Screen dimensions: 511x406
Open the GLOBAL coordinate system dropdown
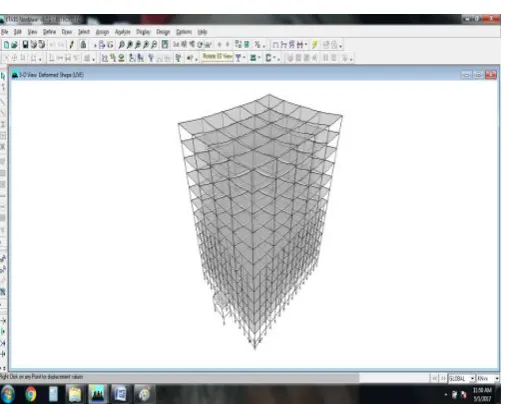[462, 379]
